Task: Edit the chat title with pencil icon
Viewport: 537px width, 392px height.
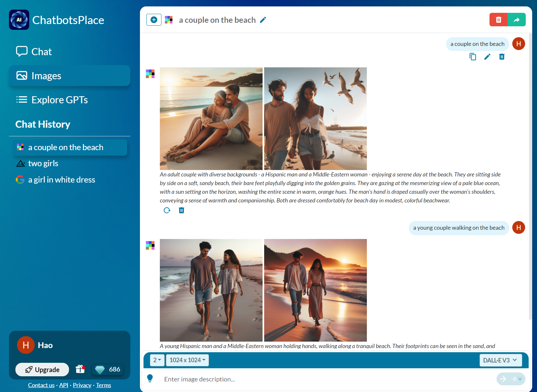Action: pos(263,20)
